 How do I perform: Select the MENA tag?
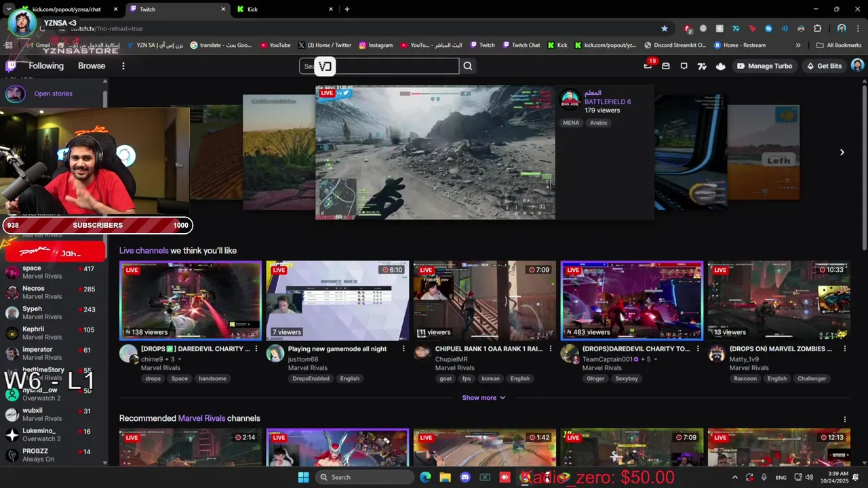click(571, 123)
